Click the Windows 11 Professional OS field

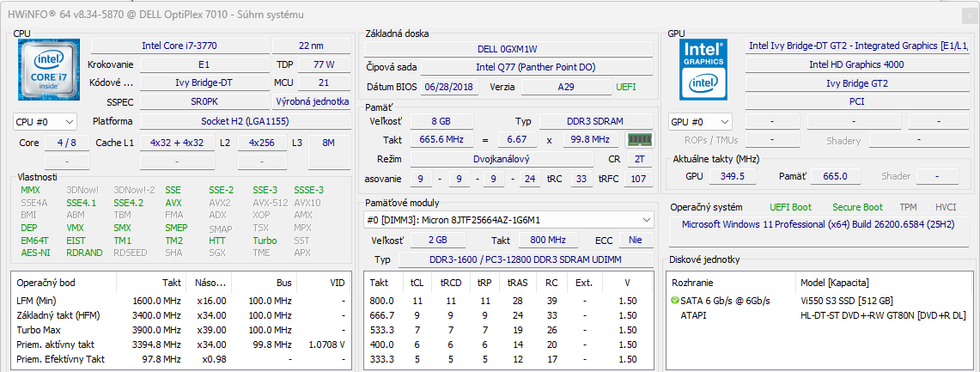click(822, 224)
